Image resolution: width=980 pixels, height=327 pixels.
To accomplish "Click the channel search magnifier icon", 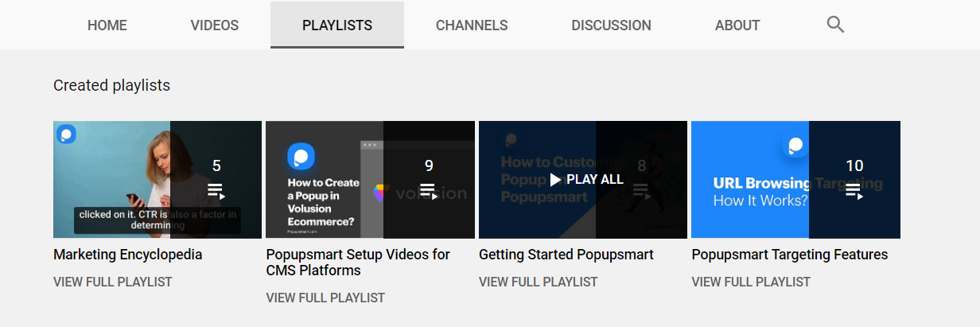I will (x=834, y=25).
